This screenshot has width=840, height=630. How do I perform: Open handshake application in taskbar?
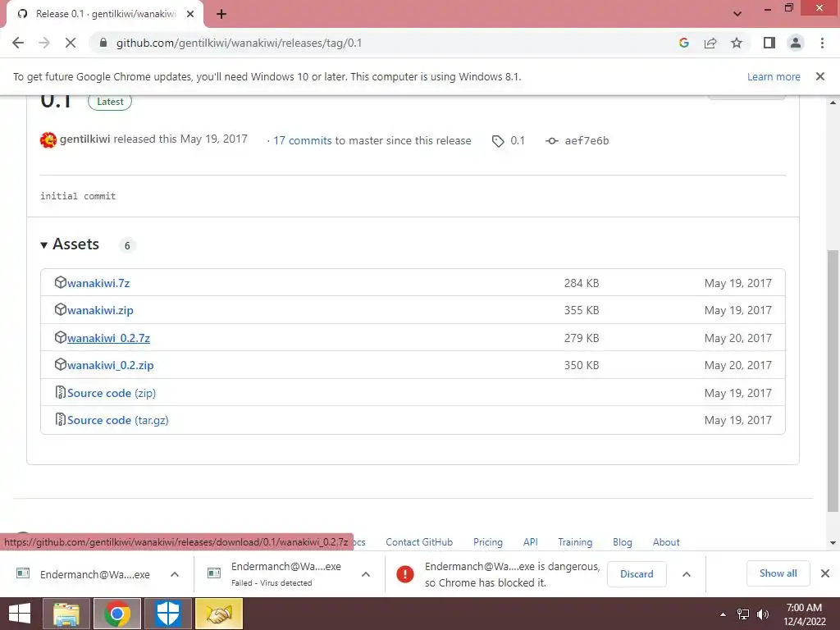click(x=218, y=614)
